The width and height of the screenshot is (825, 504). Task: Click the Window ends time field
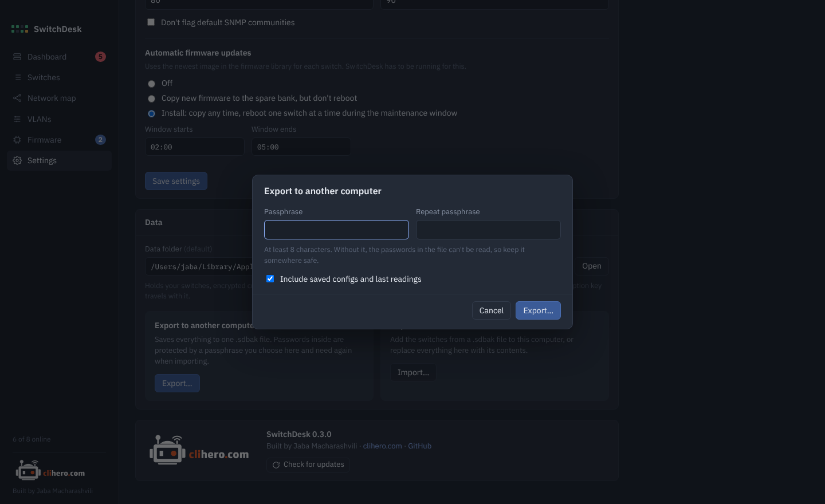tap(301, 147)
